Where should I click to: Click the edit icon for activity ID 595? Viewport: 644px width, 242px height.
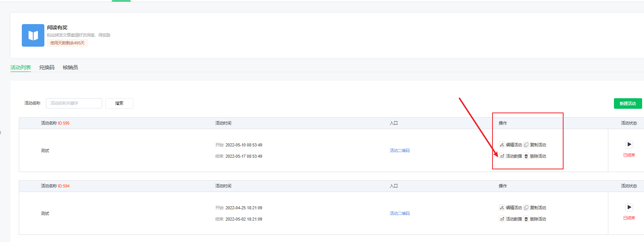coord(502,145)
